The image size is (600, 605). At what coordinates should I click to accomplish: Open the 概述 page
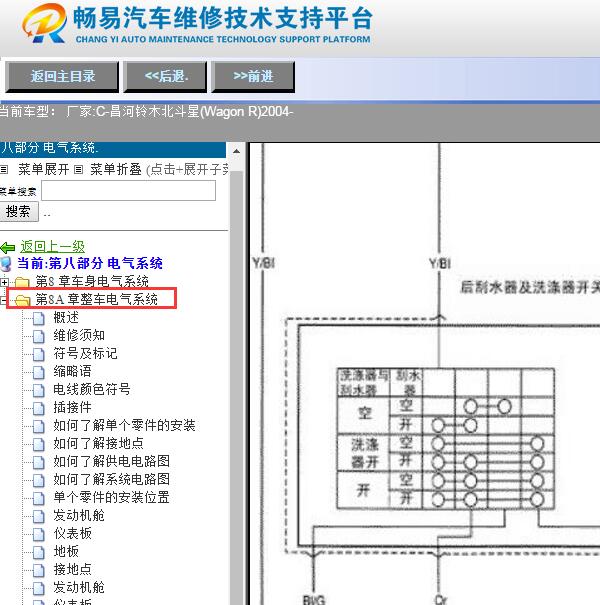click(x=66, y=318)
